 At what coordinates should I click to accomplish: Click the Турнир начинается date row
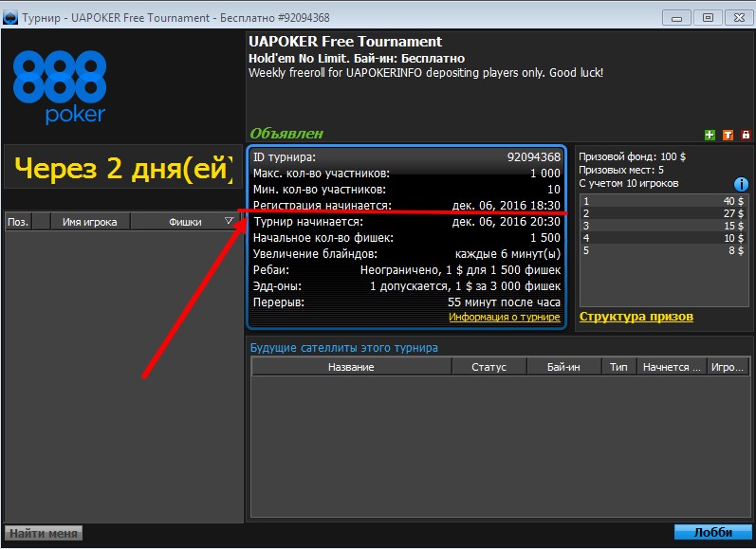click(406, 222)
